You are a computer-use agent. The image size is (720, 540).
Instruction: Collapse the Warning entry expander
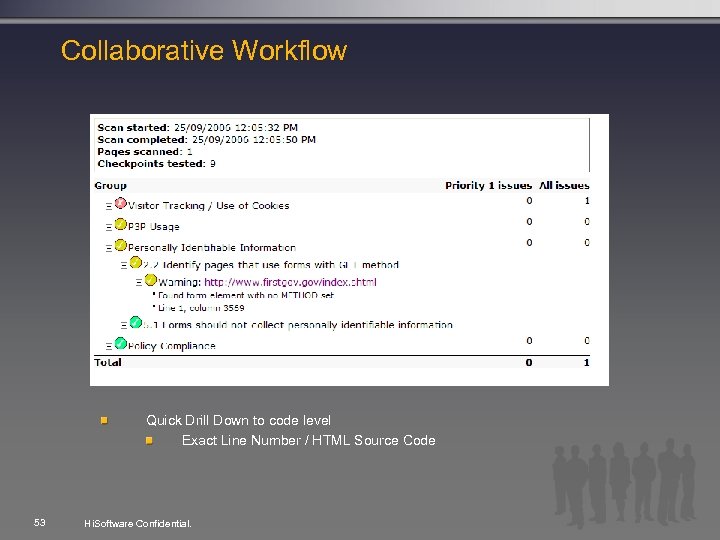point(139,282)
